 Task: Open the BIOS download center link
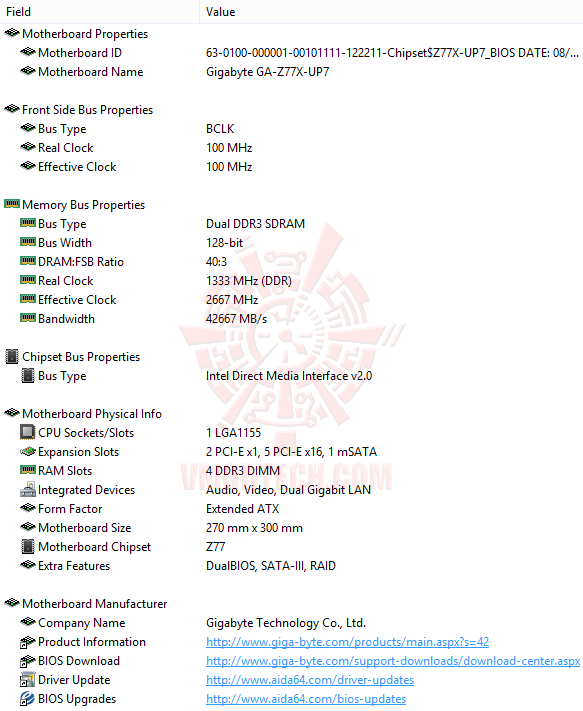393,661
